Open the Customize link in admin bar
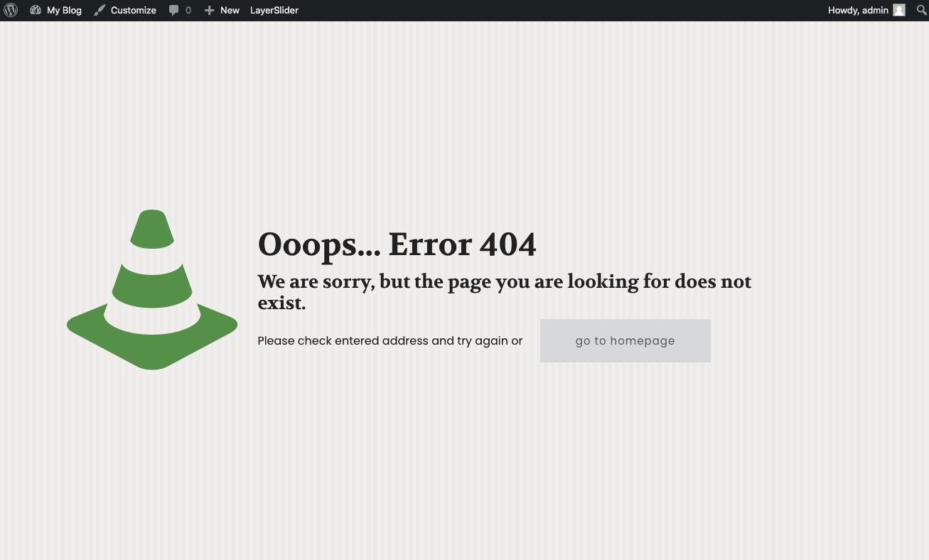The image size is (929, 560). 125,10
